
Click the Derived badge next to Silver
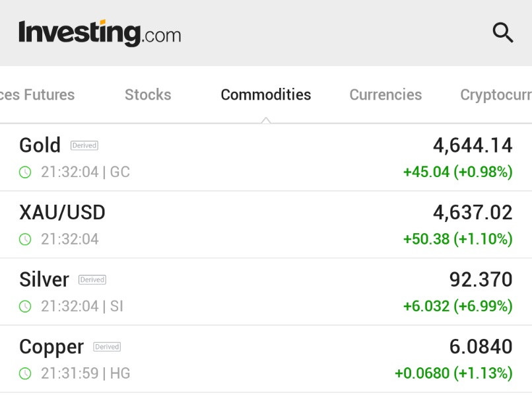click(x=92, y=279)
